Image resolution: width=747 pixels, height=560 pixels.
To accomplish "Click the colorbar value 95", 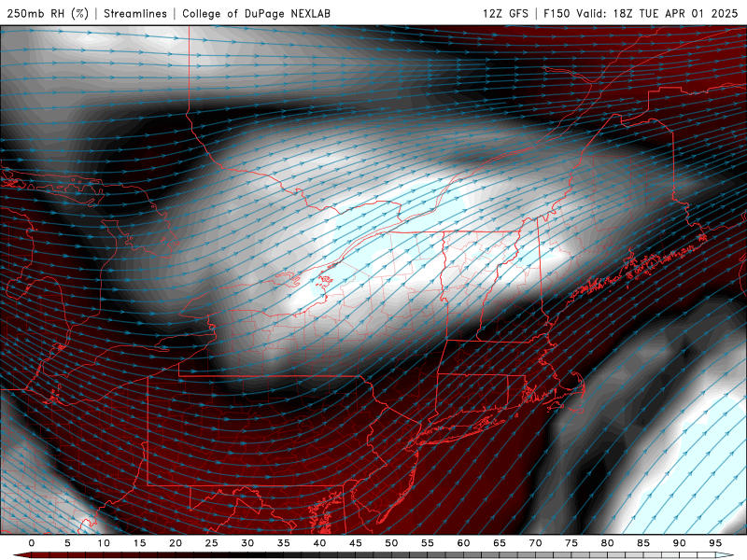I will coord(715,543).
